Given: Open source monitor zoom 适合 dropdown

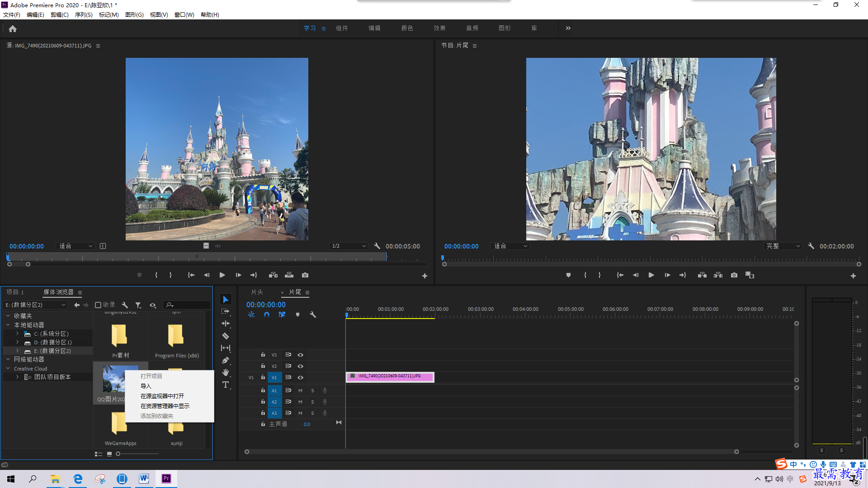Looking at the screenshot, I should coord(75,246).
